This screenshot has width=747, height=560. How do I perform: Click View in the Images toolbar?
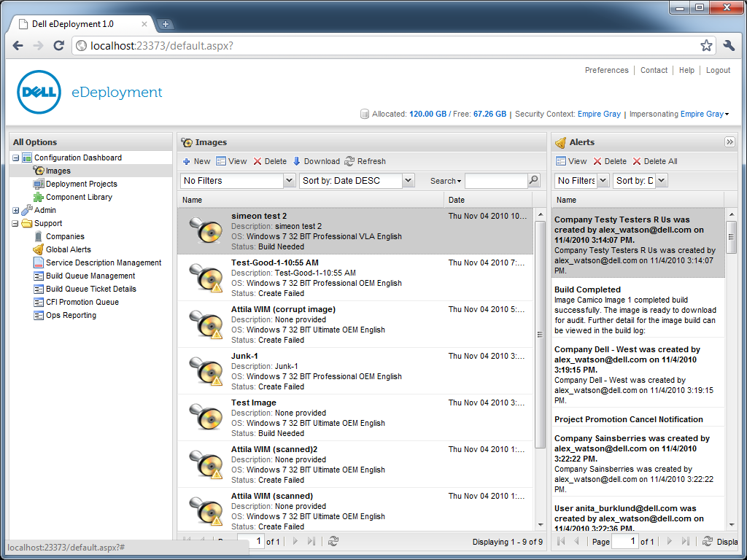click(x=231, y=161)
